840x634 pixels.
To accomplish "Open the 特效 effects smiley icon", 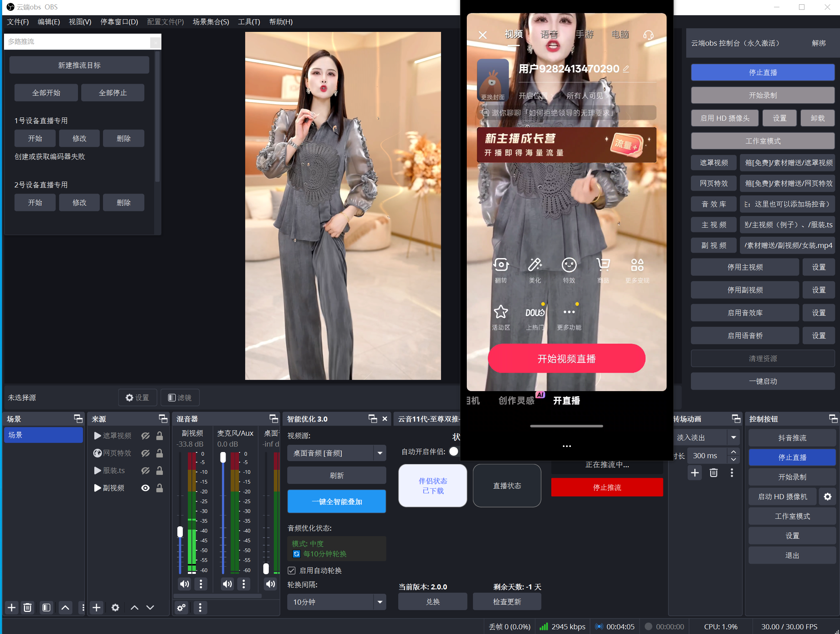I will [x=568, y=265].
